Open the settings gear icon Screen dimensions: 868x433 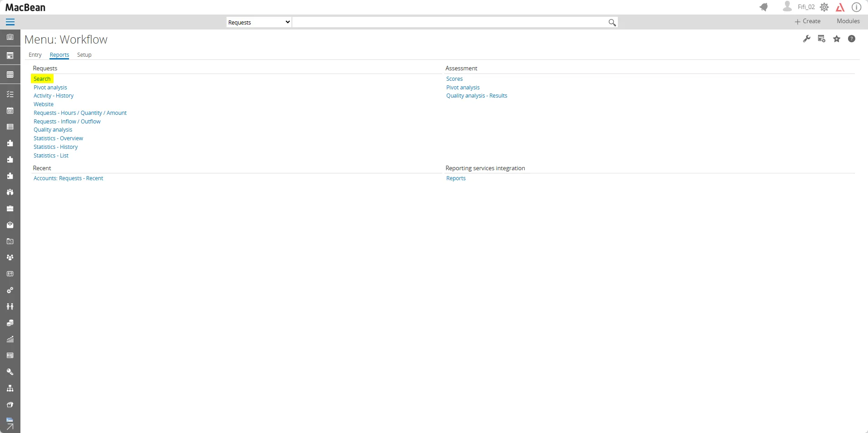(x=824, y=7)
